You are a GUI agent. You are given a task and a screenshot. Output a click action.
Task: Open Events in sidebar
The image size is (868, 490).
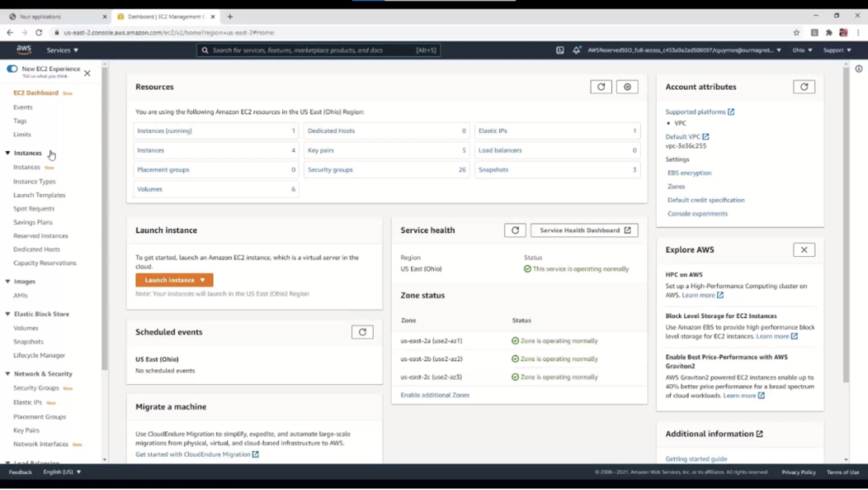pos(23,108)
